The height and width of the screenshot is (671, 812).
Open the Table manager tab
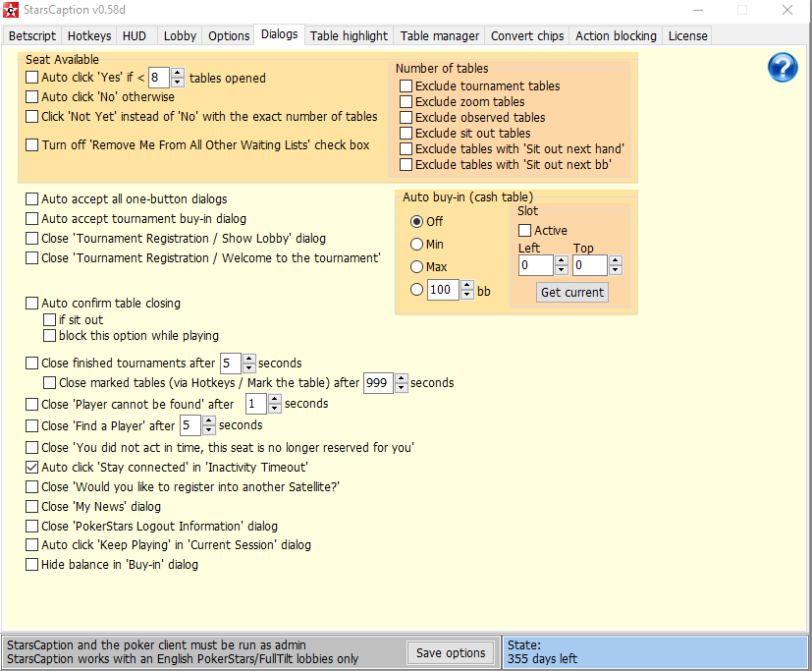pos(439,35)
